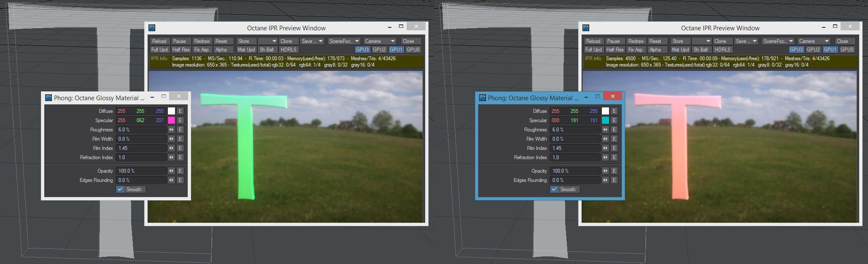Open the Camera dropdown in the green T IPR window

380,41
